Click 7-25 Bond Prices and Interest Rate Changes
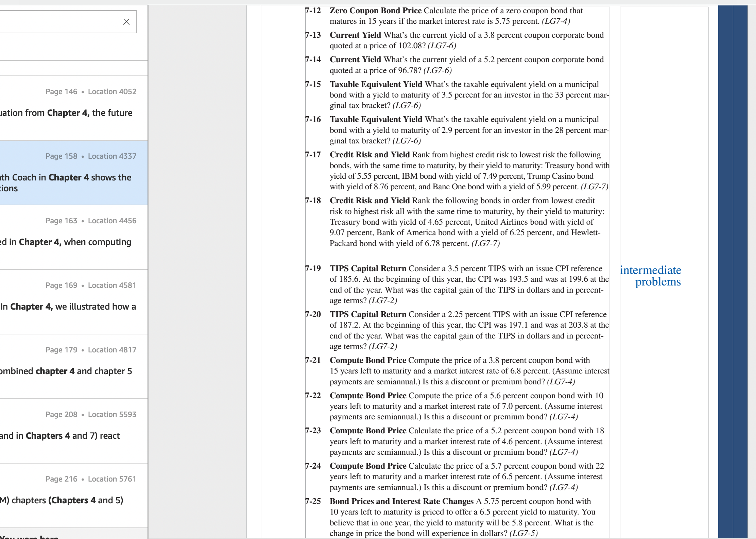 (401, 501)
